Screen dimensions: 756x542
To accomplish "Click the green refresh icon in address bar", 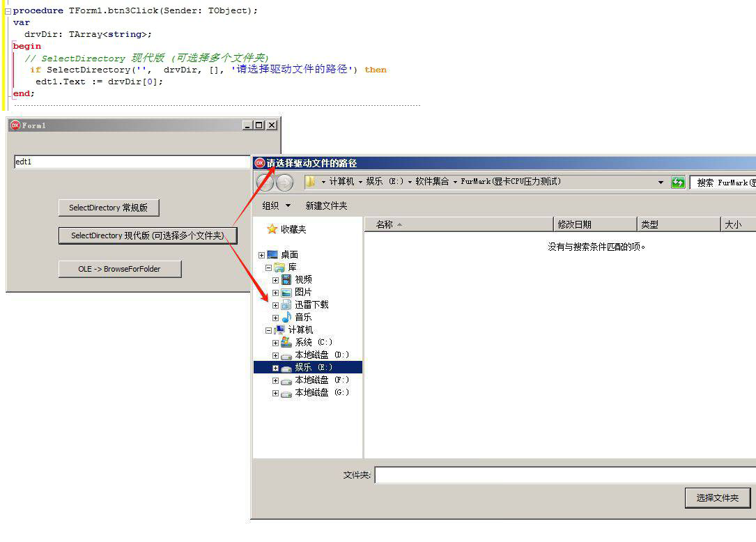I will point(678,183).
